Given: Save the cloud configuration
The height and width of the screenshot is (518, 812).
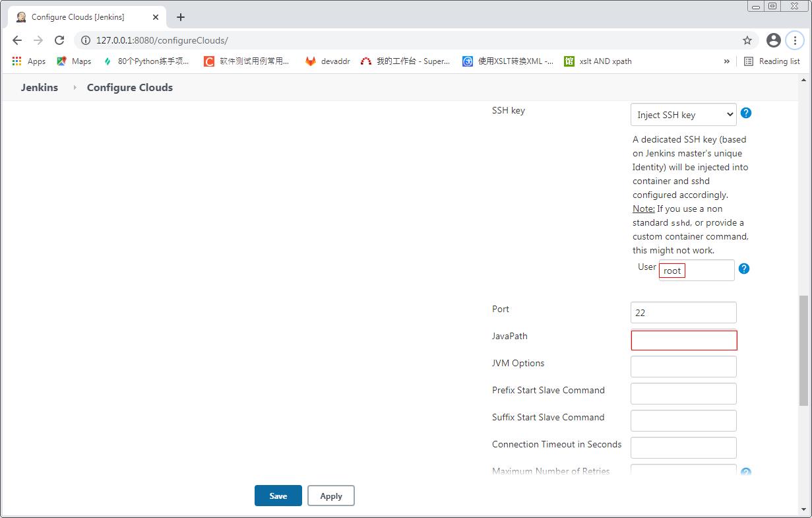Looking at the screenshot, I should click(x=278, y=496).
